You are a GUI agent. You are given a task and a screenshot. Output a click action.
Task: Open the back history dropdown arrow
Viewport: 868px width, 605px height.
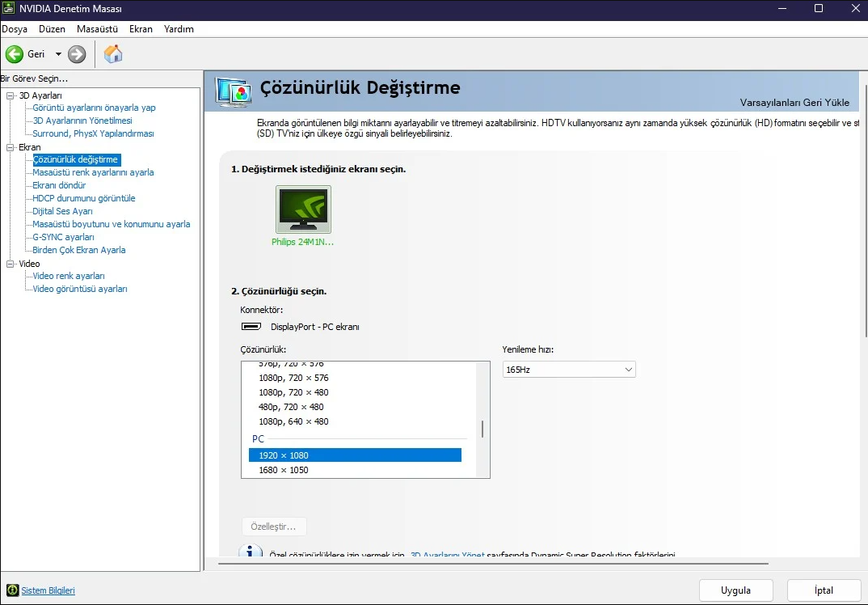coord(58,54)
